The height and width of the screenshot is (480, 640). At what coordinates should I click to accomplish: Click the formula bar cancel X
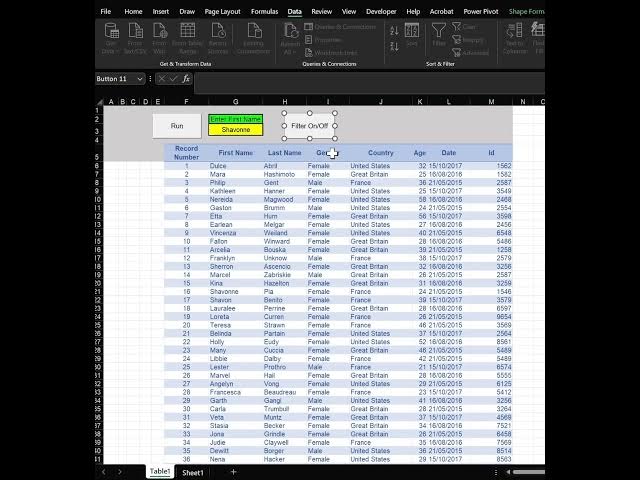point(162,79)
